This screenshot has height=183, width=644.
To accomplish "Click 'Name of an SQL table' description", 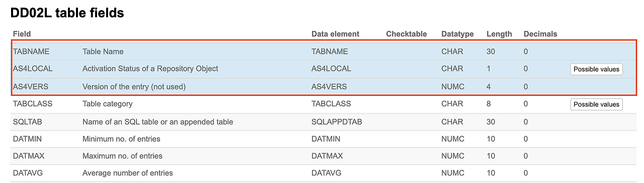I will click(x=158, y=122).
